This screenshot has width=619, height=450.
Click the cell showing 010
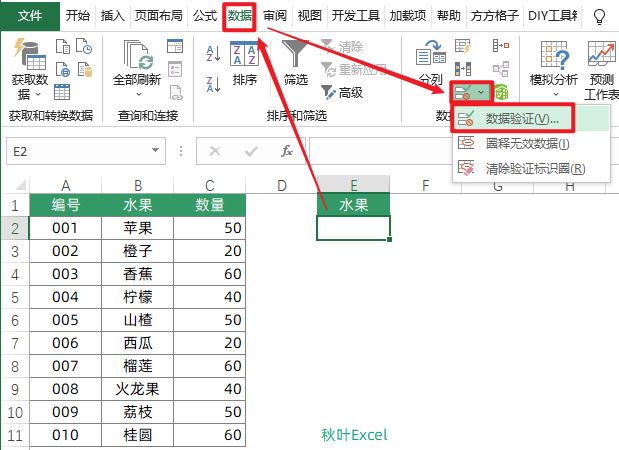(x=66, y=435)
